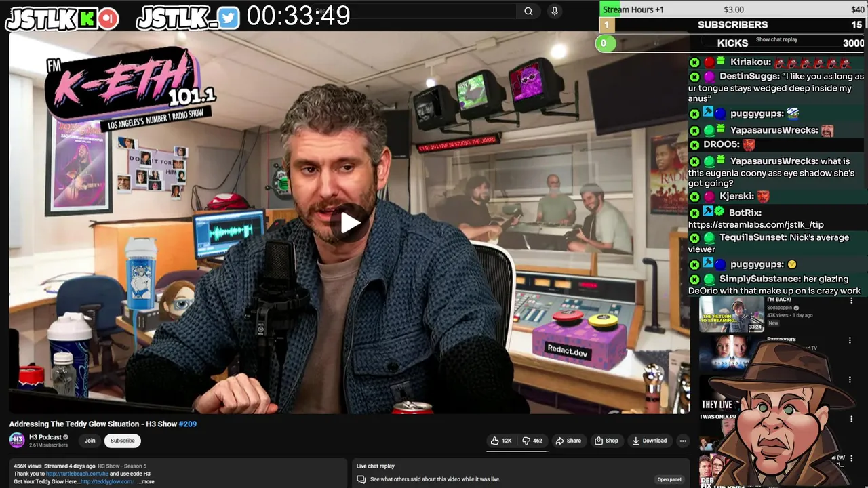Click the 2.61M subscribers count

click(x=48, y=445)
